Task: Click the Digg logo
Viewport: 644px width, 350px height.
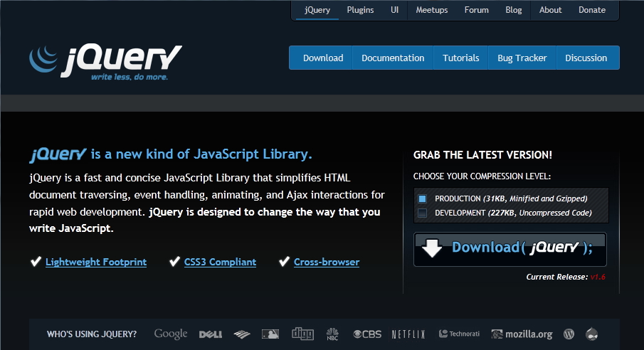Action: pos(302,333)
